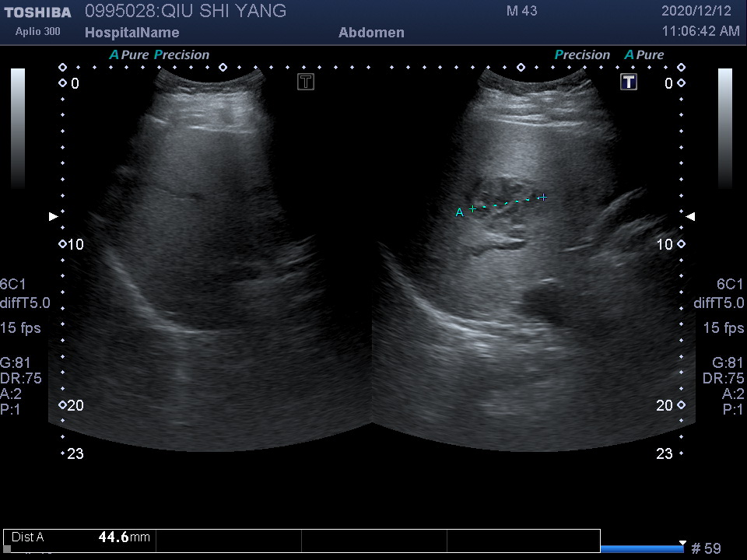The image size is (747, 560).
Task: Click the right A Pure label
Action: (x=644, y=54)
